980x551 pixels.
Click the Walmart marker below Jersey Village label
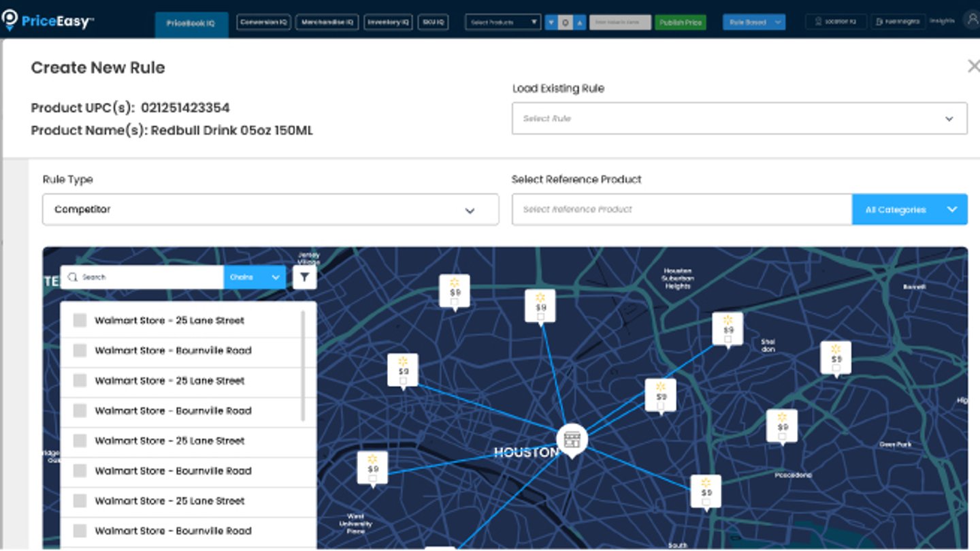tap(455, 292)
